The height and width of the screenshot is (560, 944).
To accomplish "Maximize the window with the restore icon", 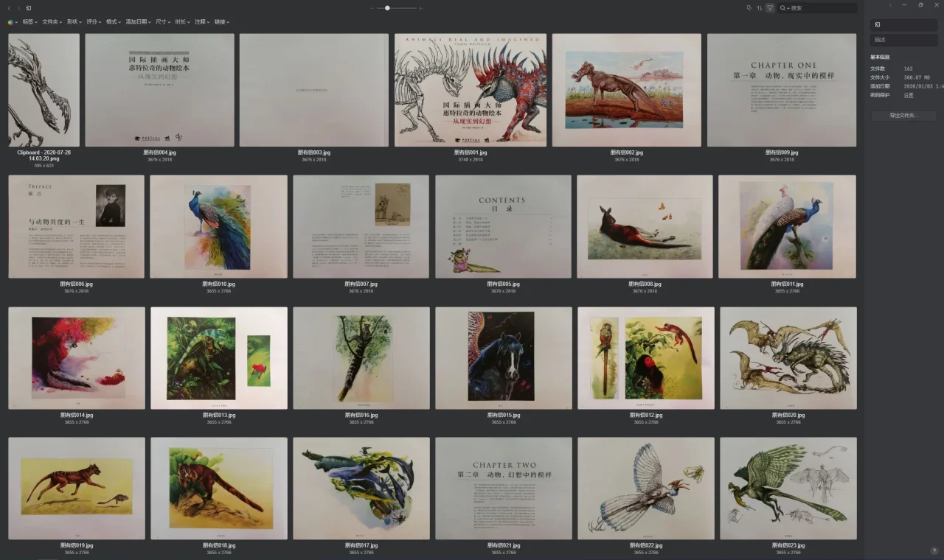I will click(920, 5).
